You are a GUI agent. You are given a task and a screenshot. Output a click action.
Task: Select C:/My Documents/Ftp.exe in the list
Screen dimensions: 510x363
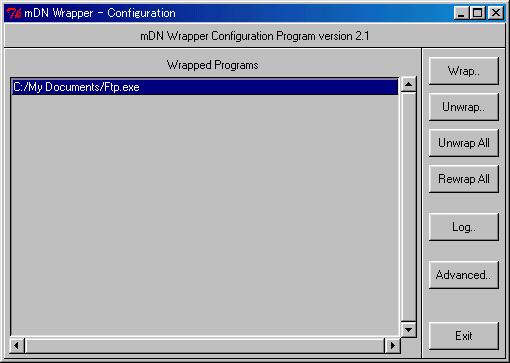pyautogui.click(x=205, y=87)
